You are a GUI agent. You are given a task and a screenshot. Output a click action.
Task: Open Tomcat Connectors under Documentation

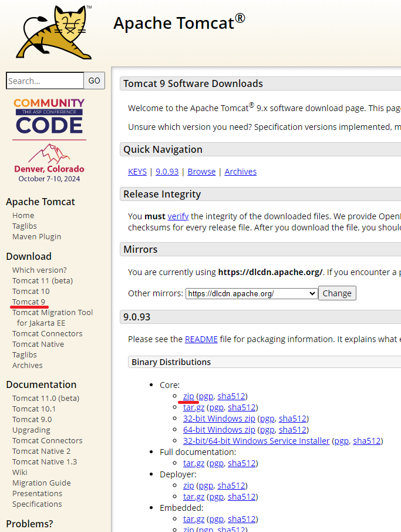[47, 441]
